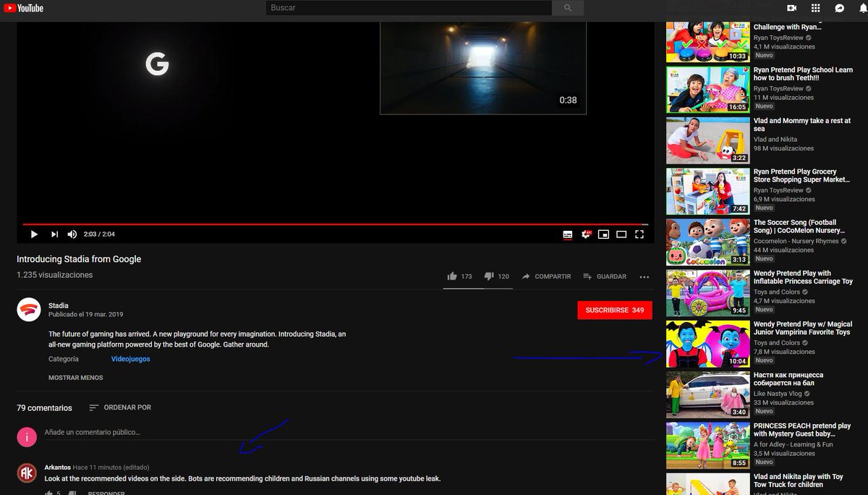Open the YouTube home logo
This screenshot has width=868, height=495.
tap(24, 8)
